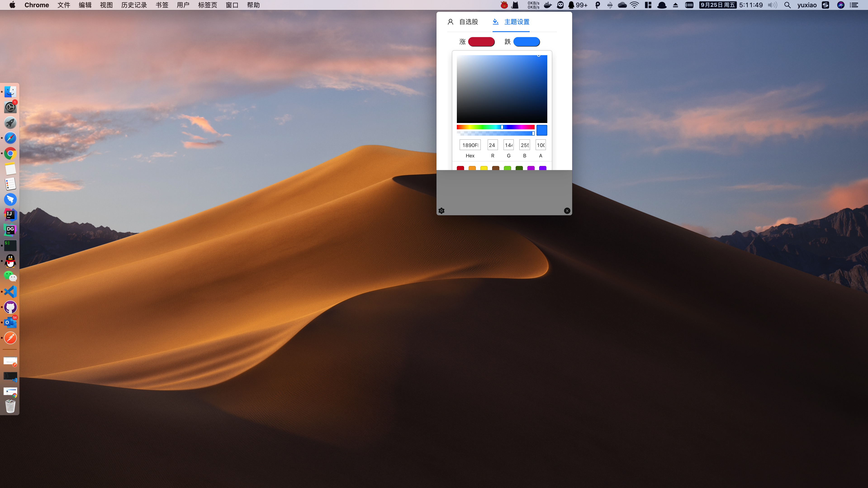Click the hue rainbow slider
The width and height of the screenshot is (868, 488).
pos(495,127)
